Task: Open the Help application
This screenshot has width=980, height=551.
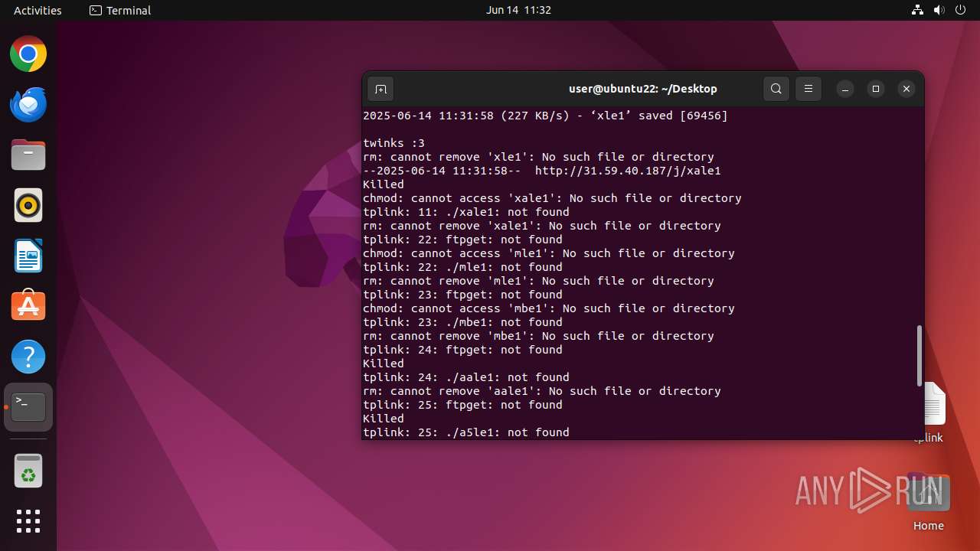Action: pyautogui.click(x=28, y=357)
